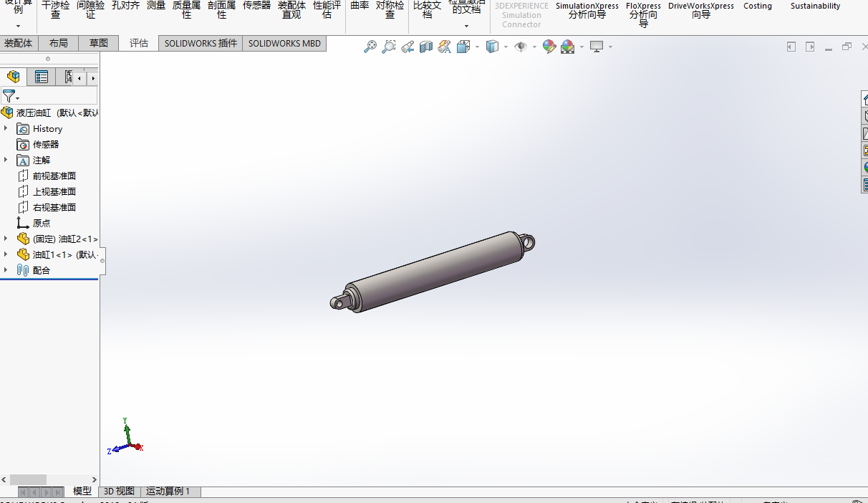Open the SOLIDWORKS MBD tab
The width and height of the screenshot is (868, 503).
[x=284, y=43]
